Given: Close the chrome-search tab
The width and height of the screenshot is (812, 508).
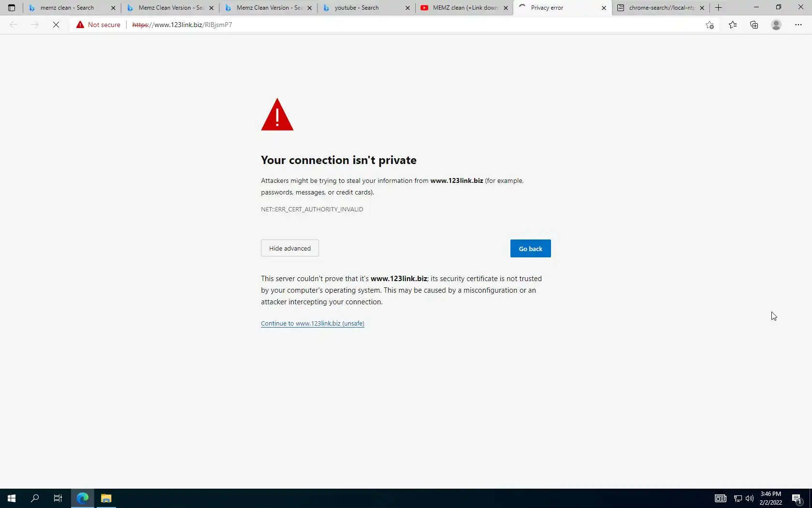Looking at the screenshot, I should click(x=702, y=8).
